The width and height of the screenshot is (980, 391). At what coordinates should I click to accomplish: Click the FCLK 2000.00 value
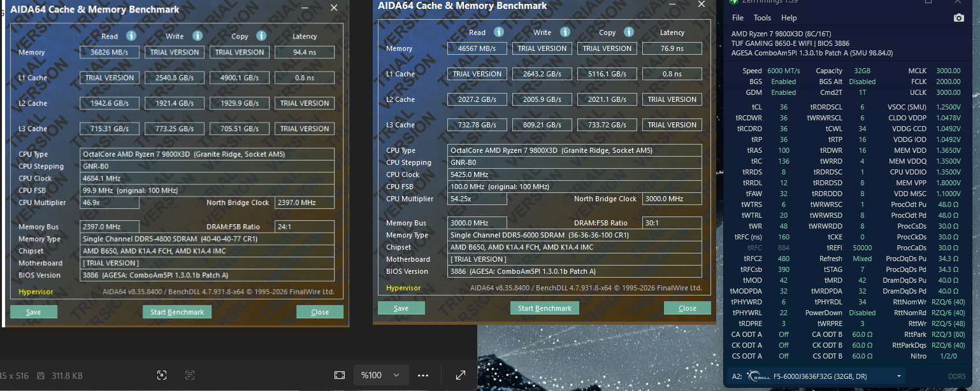click(949, 82)
